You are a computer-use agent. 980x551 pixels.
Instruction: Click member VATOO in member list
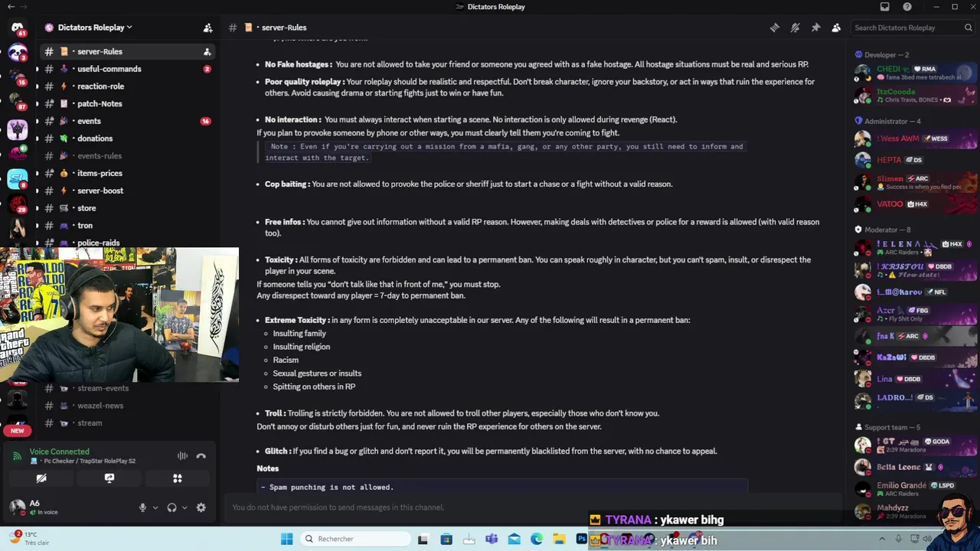click(916, 204)
